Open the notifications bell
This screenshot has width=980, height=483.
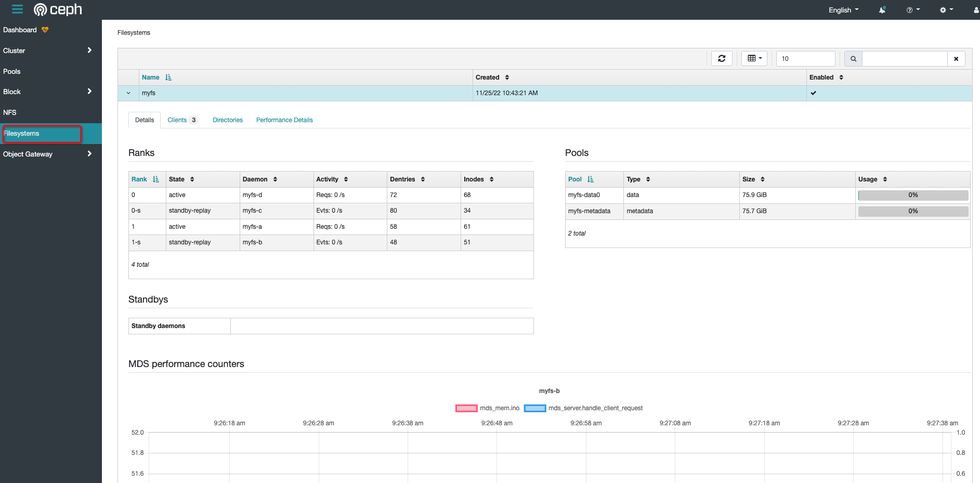tap(882, 10)
